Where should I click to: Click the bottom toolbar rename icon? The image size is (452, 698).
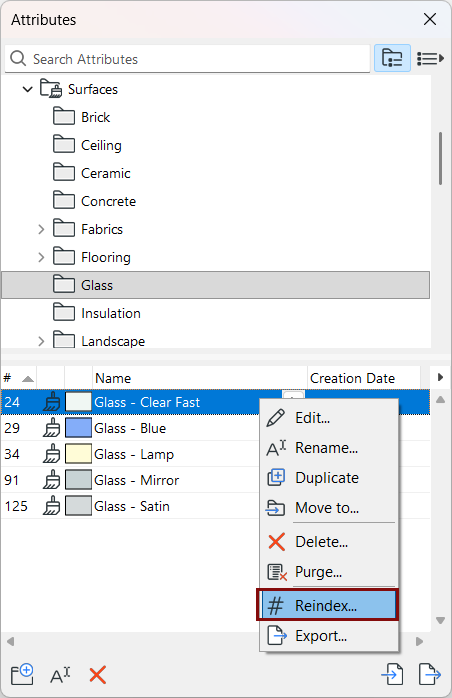pos(60,675)
